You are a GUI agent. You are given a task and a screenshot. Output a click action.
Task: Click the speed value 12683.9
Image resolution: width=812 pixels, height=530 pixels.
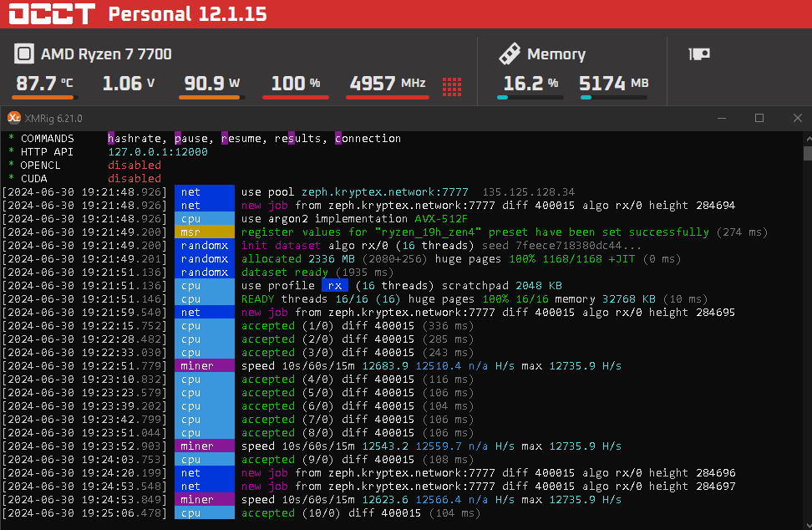point(385,366)
